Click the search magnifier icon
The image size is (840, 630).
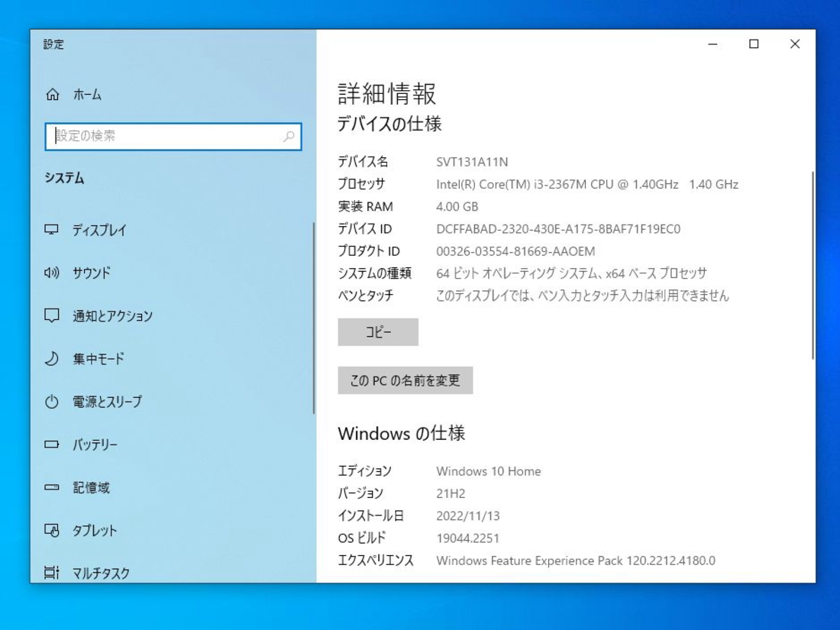289,136
